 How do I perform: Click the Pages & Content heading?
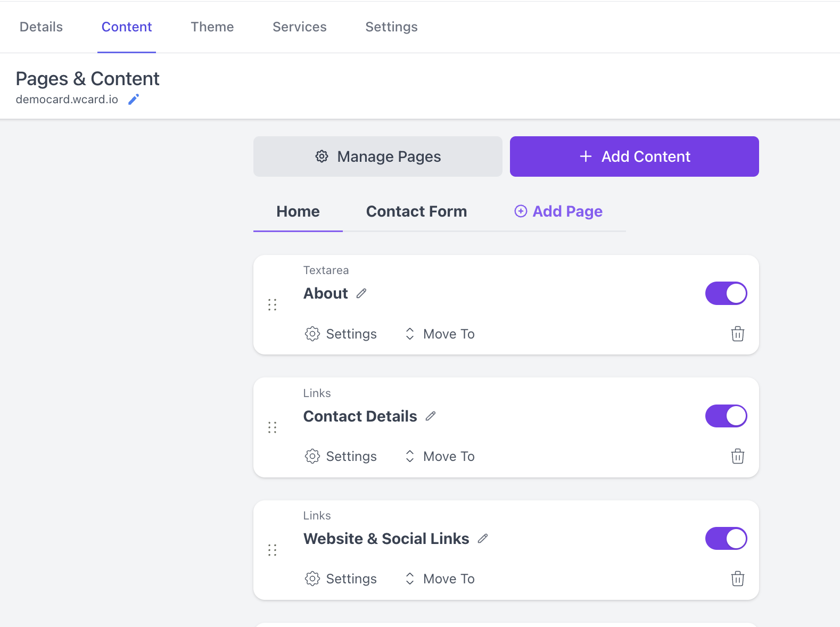(x=87, y=79)
